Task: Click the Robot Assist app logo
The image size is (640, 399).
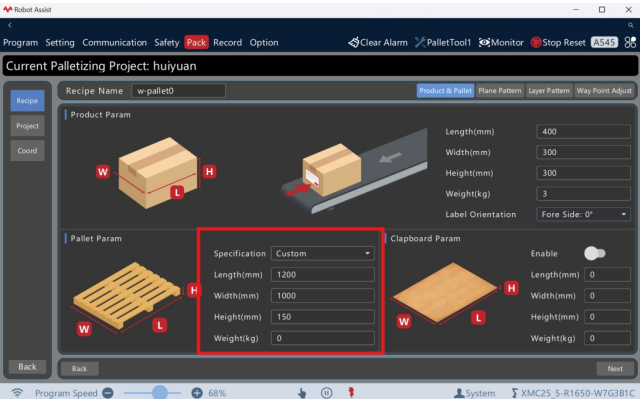Action: click(8, 9)
